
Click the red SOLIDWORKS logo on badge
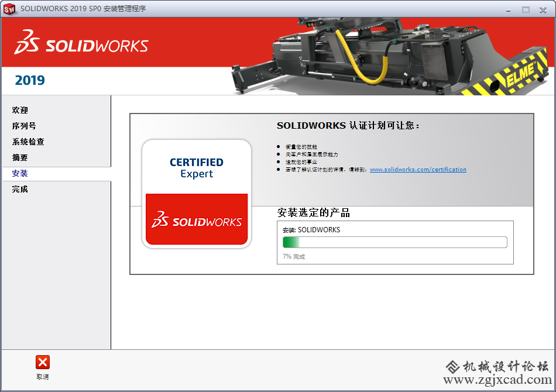197,219
